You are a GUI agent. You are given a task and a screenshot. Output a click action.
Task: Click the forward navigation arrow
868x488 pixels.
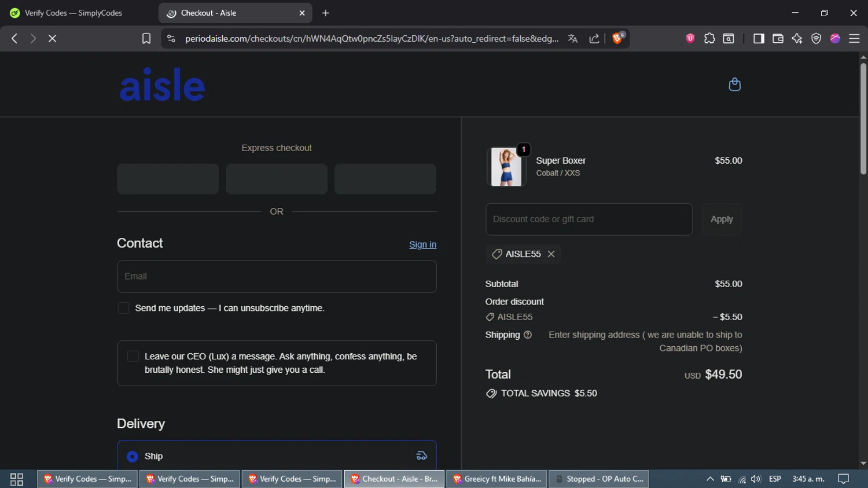click(33, 38)
